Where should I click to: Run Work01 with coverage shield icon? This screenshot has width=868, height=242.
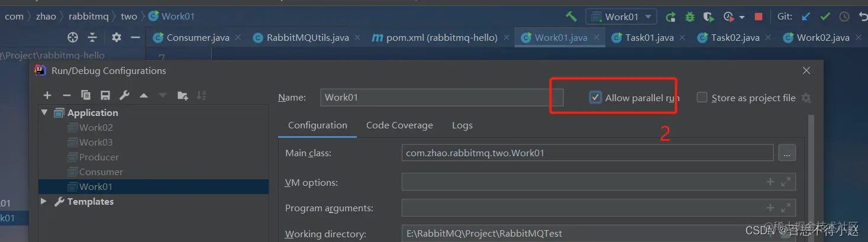(x=708, y=17)
